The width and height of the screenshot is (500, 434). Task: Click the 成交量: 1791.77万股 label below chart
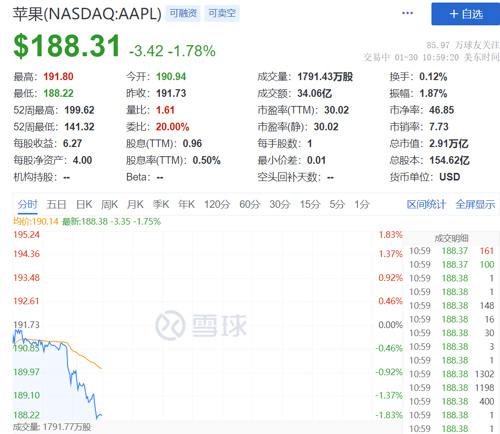coord(52,427)
